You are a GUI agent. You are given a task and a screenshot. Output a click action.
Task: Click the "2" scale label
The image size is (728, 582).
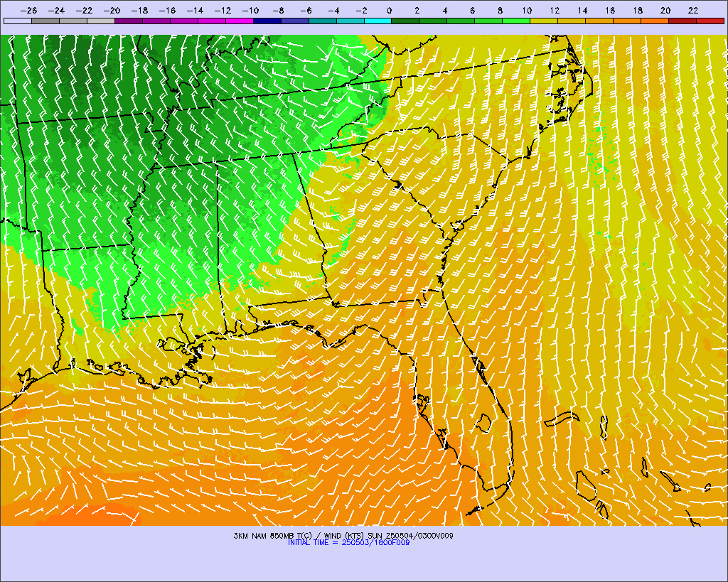click(417, 10)
